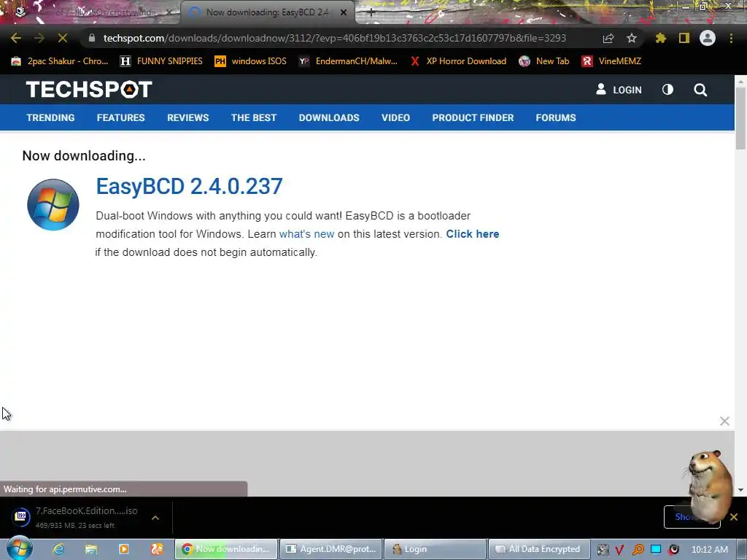Viewport: 747px width, 560px height.
Task: Click the address bar URL field
Action: click(335, 38)
